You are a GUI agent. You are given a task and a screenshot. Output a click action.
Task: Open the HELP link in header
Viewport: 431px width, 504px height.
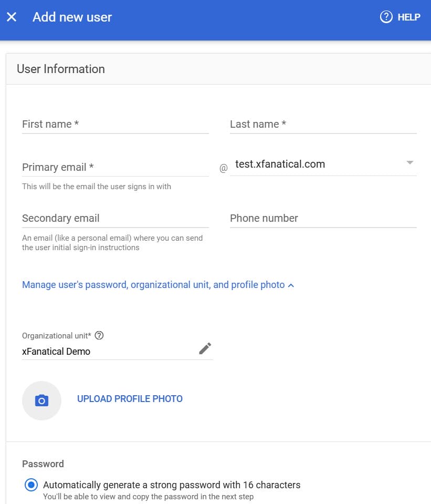pos(408,17)
